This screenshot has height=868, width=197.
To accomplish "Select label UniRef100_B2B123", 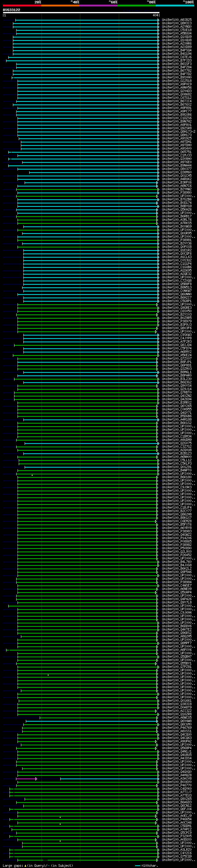I will (177, 454).
